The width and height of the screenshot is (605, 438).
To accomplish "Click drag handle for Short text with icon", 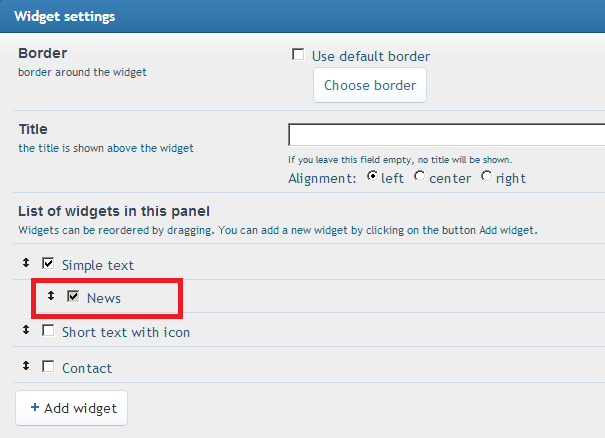I will 26,330.
